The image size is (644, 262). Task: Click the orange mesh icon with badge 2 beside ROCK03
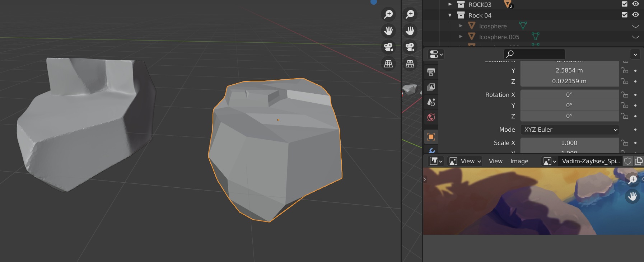click(x=508, y=4)
